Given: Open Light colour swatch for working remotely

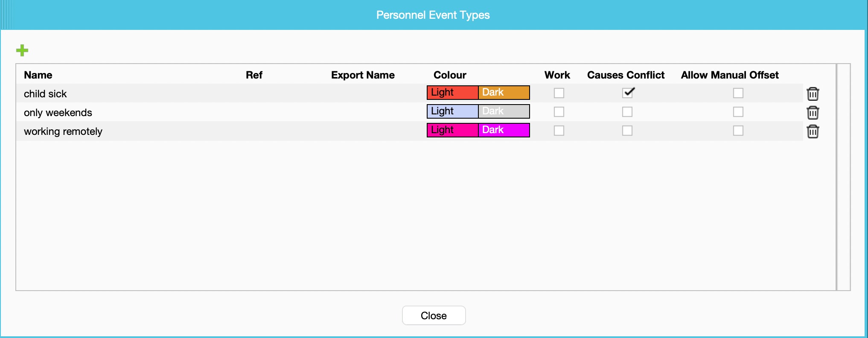Looking at the screenshot, I should pyautogui.click(x=453, y=130).
